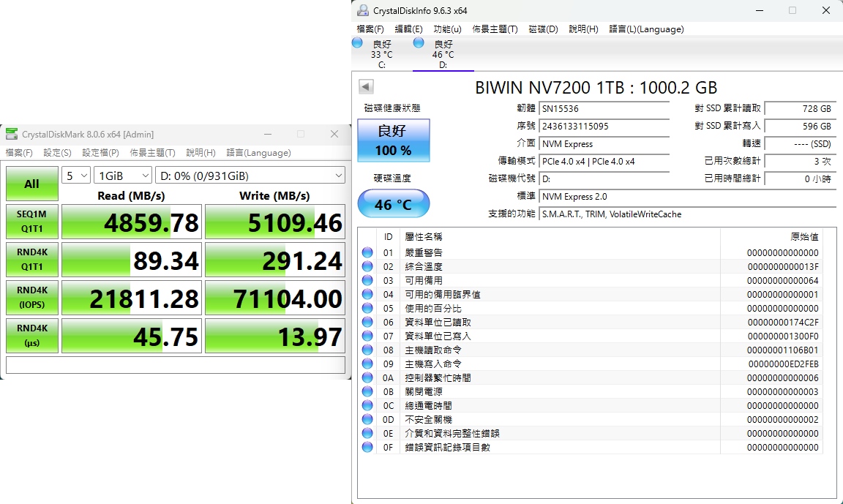Click serial number field 2436133115095

pyautogui.click(x=604, y=127)
